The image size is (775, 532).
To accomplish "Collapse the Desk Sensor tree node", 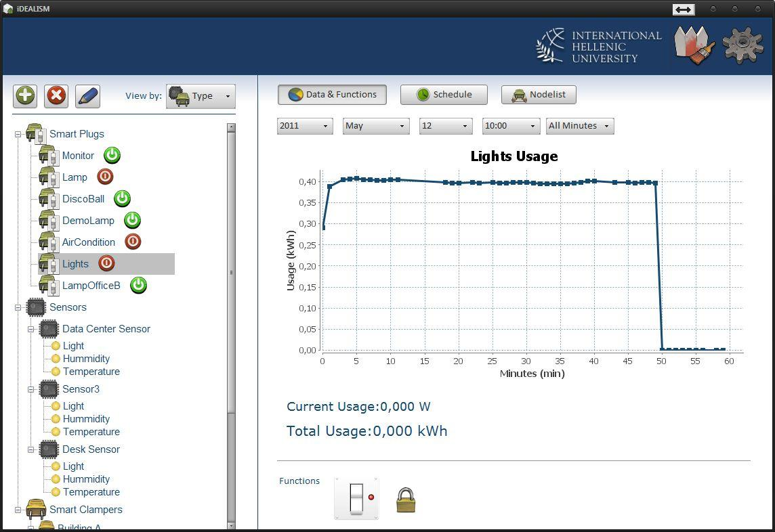I will [x=30, y=449].
